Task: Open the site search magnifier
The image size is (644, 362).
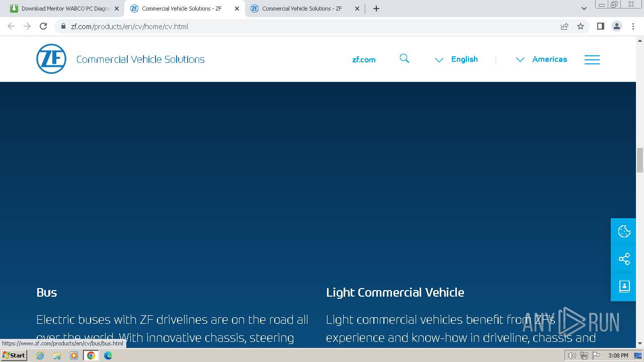Action: (405, 59)
